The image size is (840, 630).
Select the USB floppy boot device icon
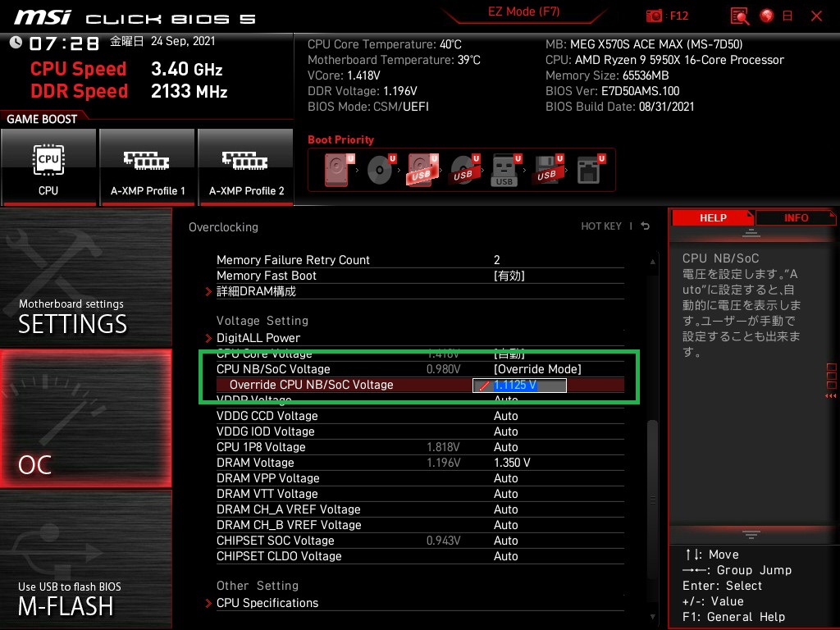[548, 170]
